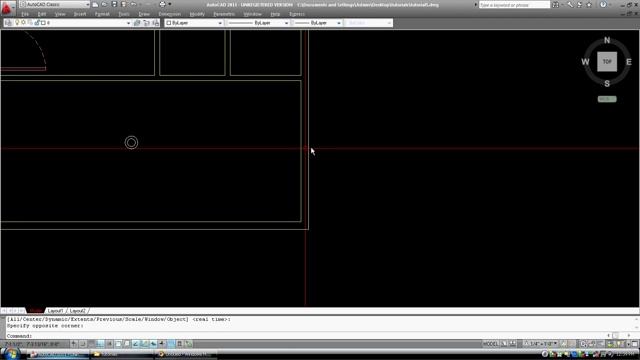Image resolution: width=640 pixels, height=360 pixels.
Task: Click the Plot printer icon
Action: click(x=162, y=4)
